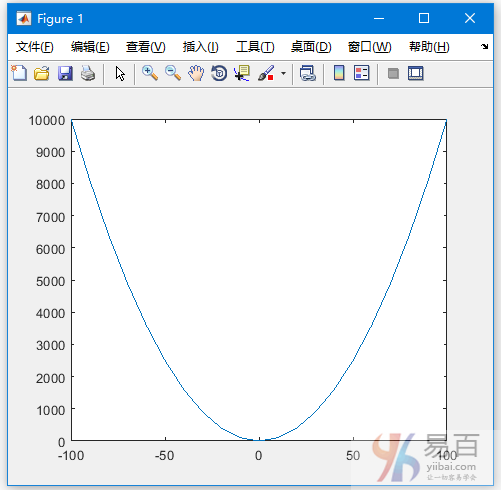Click the dock figure arrow in menu bar

484,46
